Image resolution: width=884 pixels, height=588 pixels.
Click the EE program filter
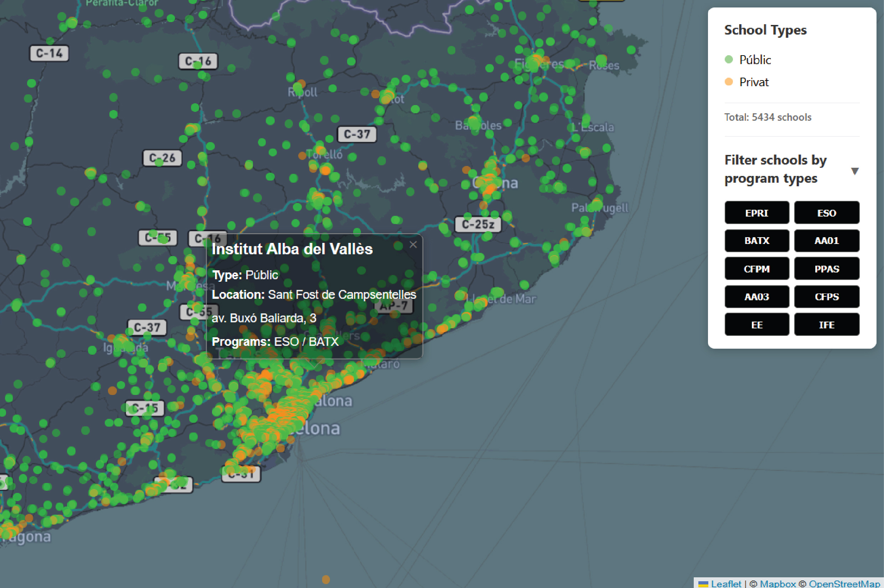point(756,324)
